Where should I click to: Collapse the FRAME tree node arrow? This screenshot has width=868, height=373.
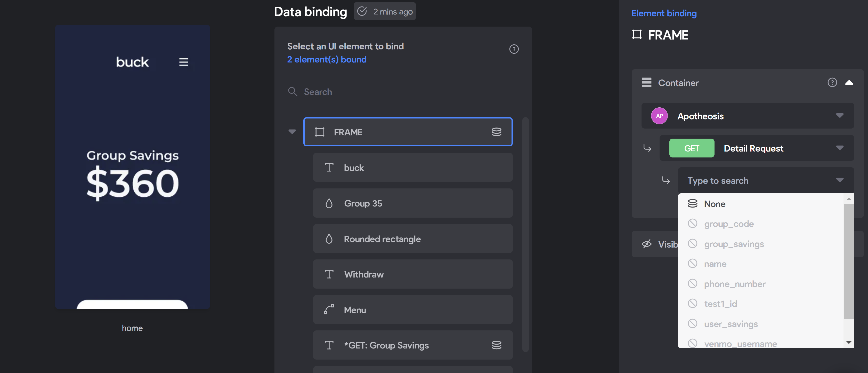[x=292, y=132]
